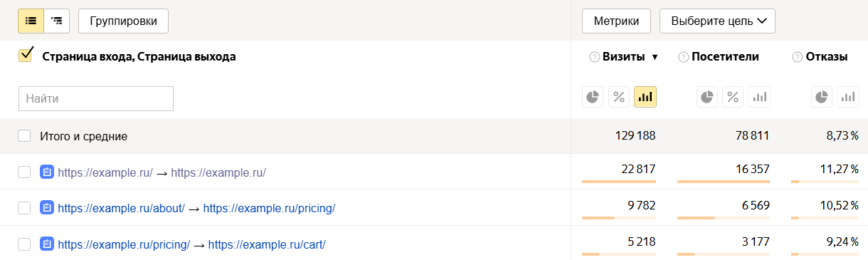Open the Группировки button
This screenshot has width=868, height=260.
(x=123, y=21)
